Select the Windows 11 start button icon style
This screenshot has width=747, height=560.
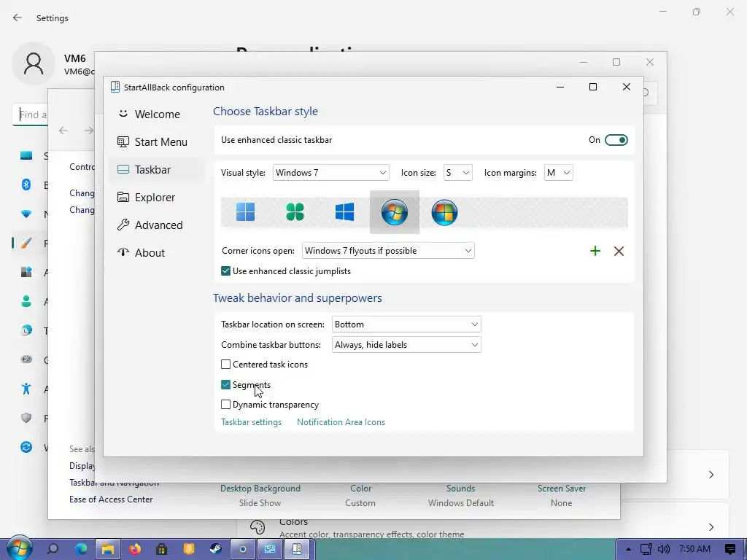click(x=245, y=212)
